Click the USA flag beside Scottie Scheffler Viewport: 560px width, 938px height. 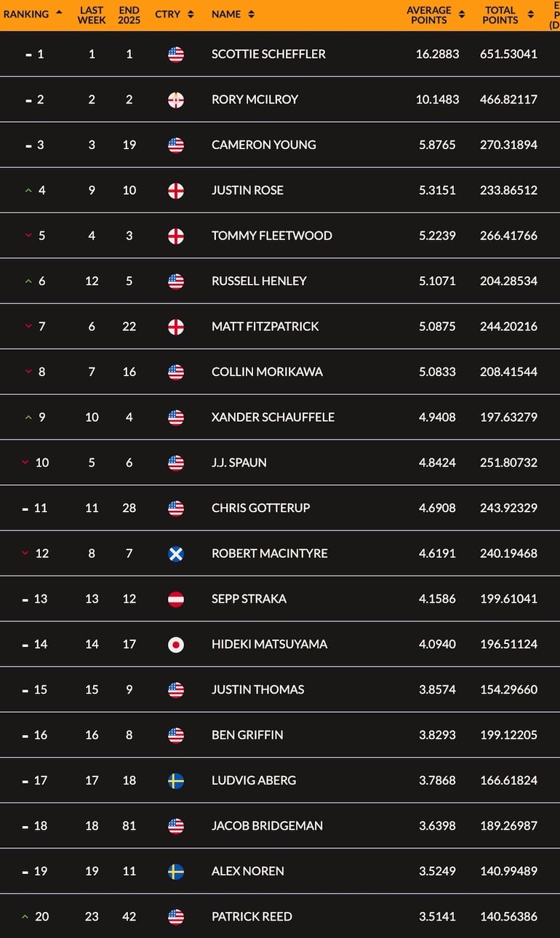coord(176,55)
